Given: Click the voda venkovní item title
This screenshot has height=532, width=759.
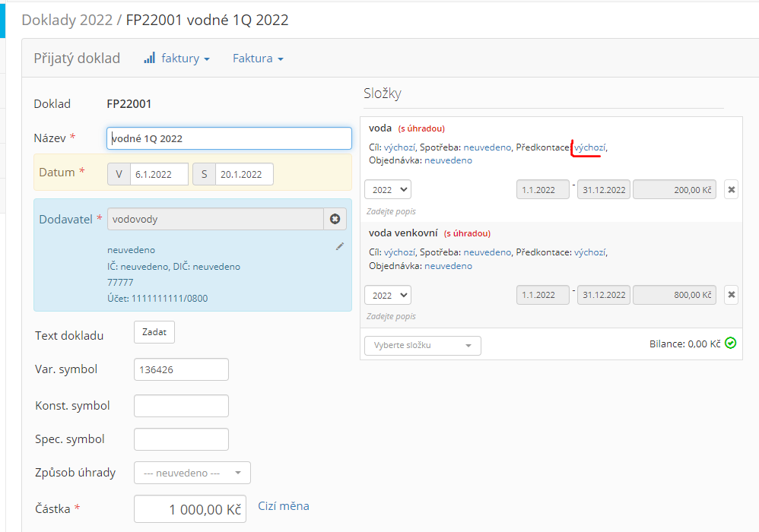Looking at the screenshot, I should 403,233.
